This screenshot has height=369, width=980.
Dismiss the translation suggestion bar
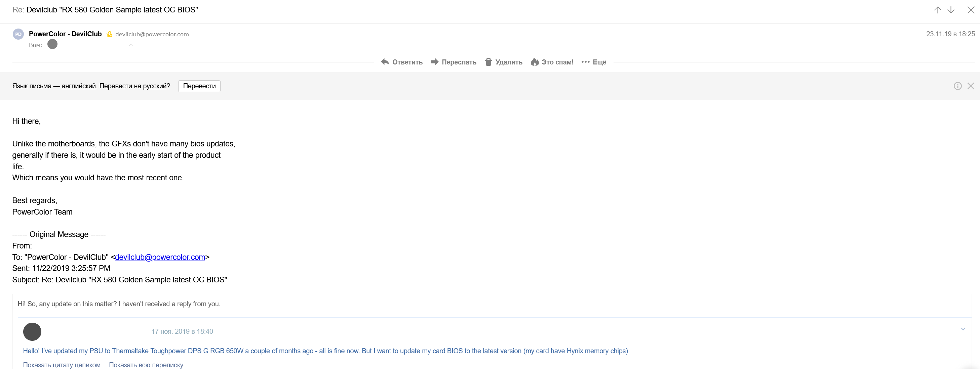971,86
